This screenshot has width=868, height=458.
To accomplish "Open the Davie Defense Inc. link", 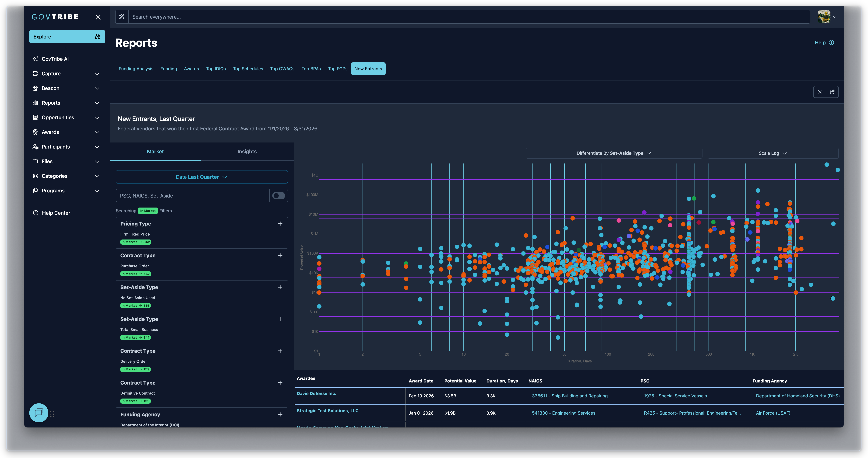I will [x=316, y=394].
